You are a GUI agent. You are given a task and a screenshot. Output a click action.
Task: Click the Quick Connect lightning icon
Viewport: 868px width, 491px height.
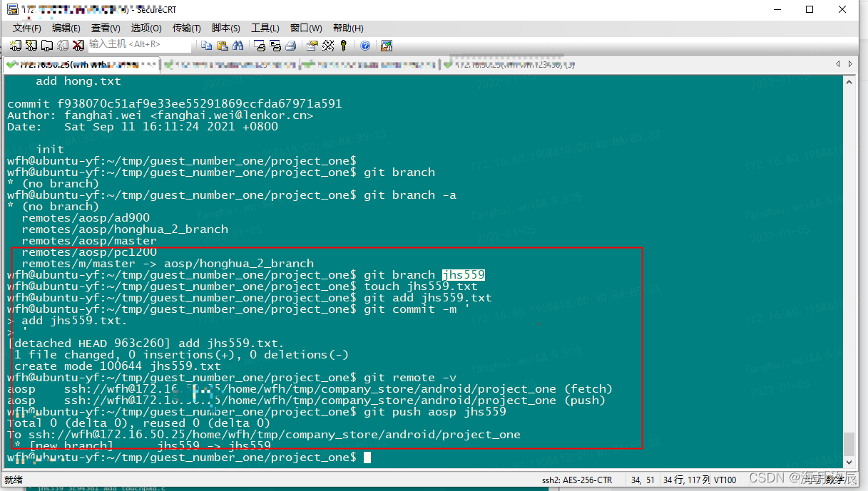click(31, 46)
